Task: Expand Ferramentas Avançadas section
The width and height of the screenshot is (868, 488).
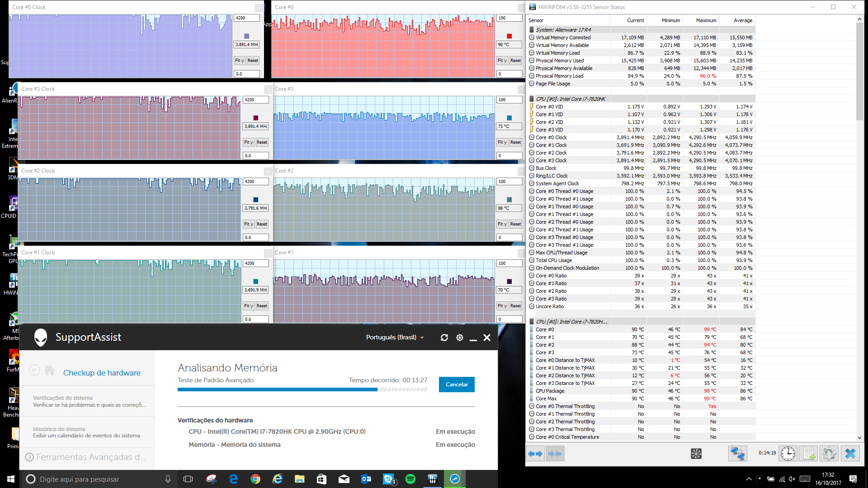Action: pos(86,457)
